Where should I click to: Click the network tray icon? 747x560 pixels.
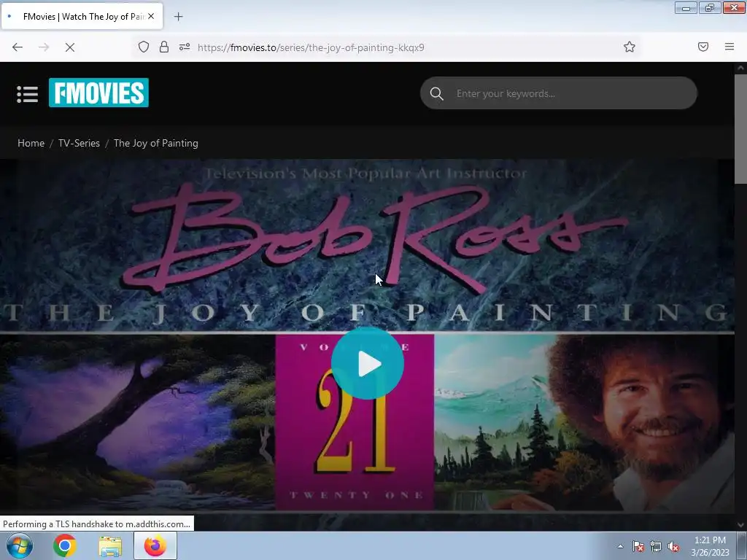pyautogui.click(x=656, y=546)
